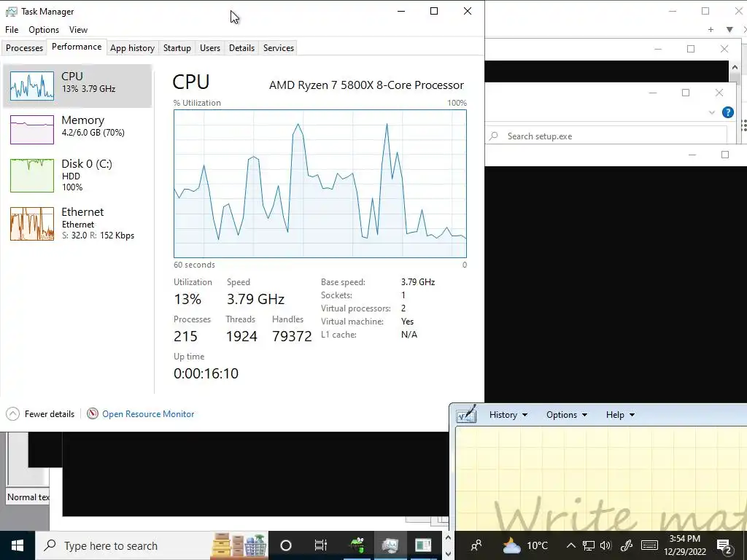
Task: Open the People icon in taskbar
Action: [476, 545]
